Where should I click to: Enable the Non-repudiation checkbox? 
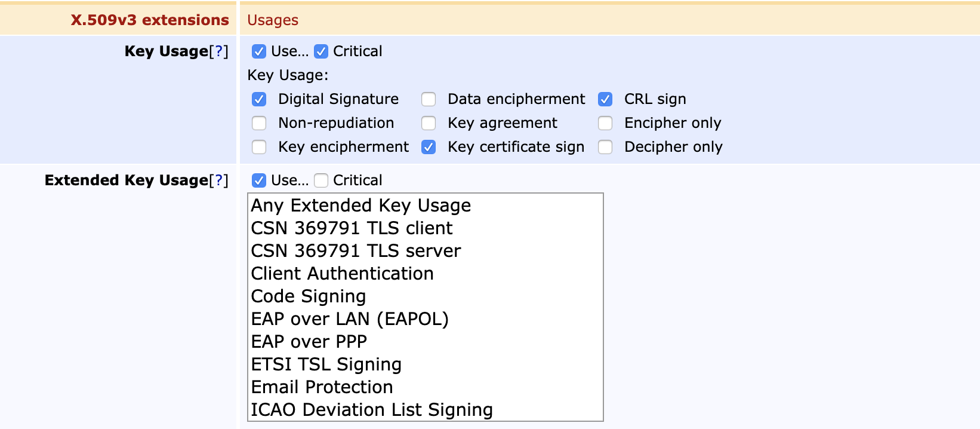pyautogui.click(x=259, y=123)
